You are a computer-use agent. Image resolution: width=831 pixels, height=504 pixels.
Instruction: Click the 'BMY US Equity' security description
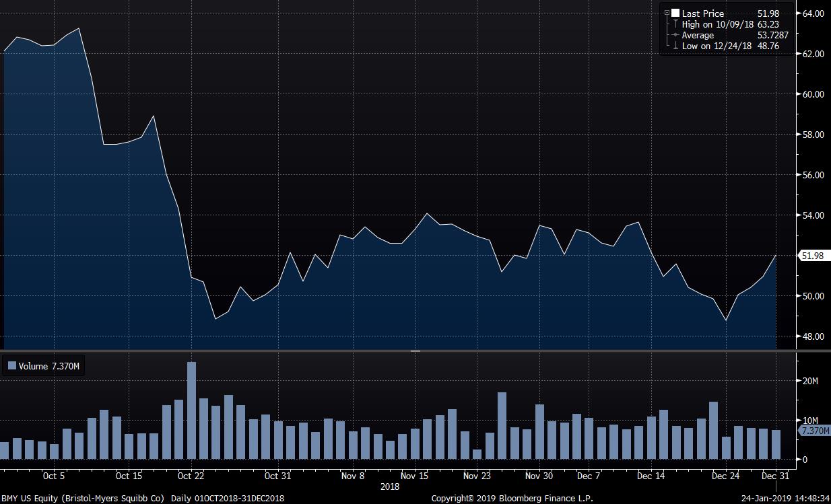[x=84, y=499]
